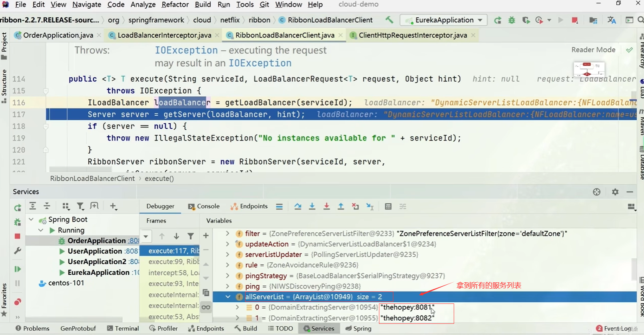
Task: Click the Debug bug icon in top toolbar
Action: point(512,20)
